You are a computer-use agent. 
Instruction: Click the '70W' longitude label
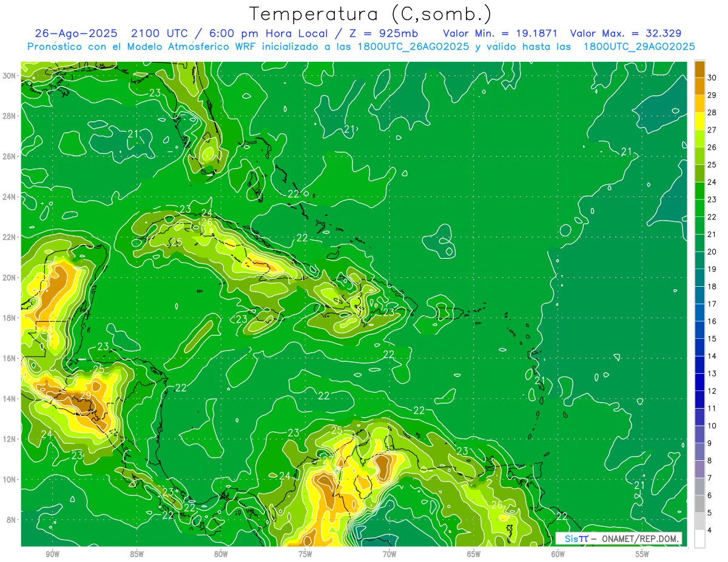[x=389, y=554]
